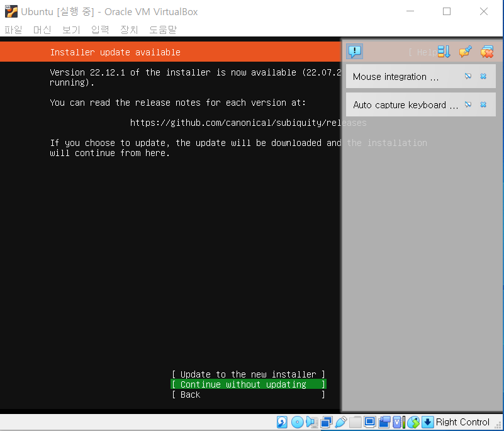Suppress the Mouse integration message permanently
This screenshot has height=431, width=504.
[x=468, y=76]
